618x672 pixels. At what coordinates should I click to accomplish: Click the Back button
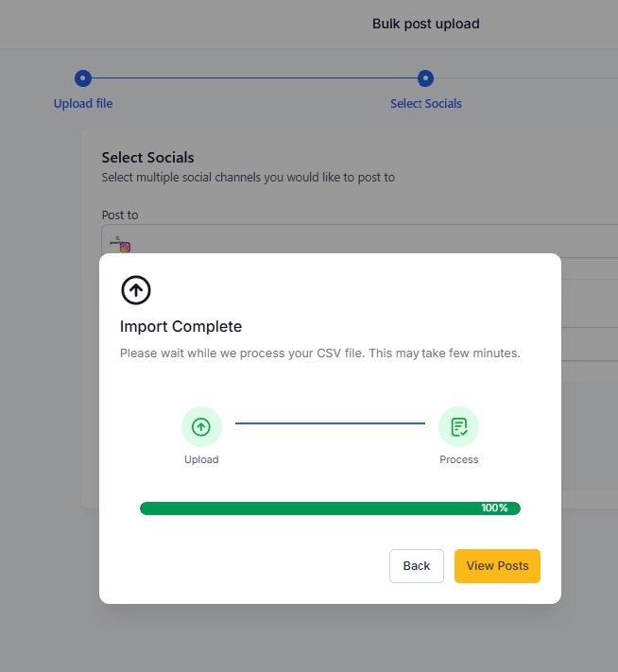(417, 566)
